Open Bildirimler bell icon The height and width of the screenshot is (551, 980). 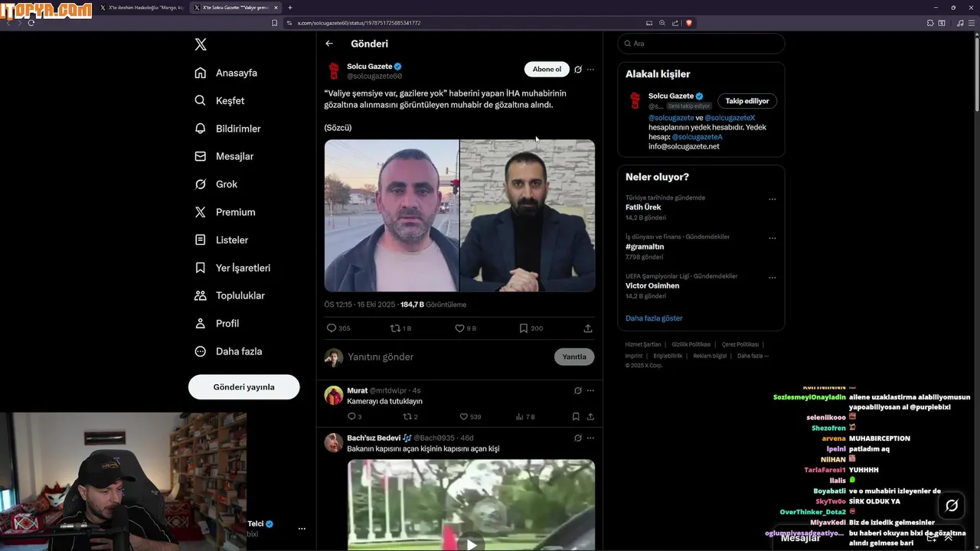201,129
